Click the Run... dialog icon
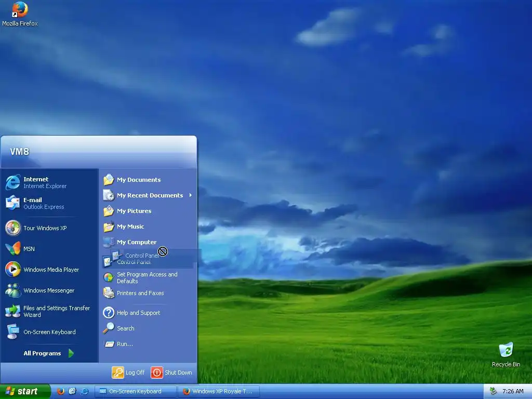The height and width of the screenshot is (399, 532). [x=109, y=344]
